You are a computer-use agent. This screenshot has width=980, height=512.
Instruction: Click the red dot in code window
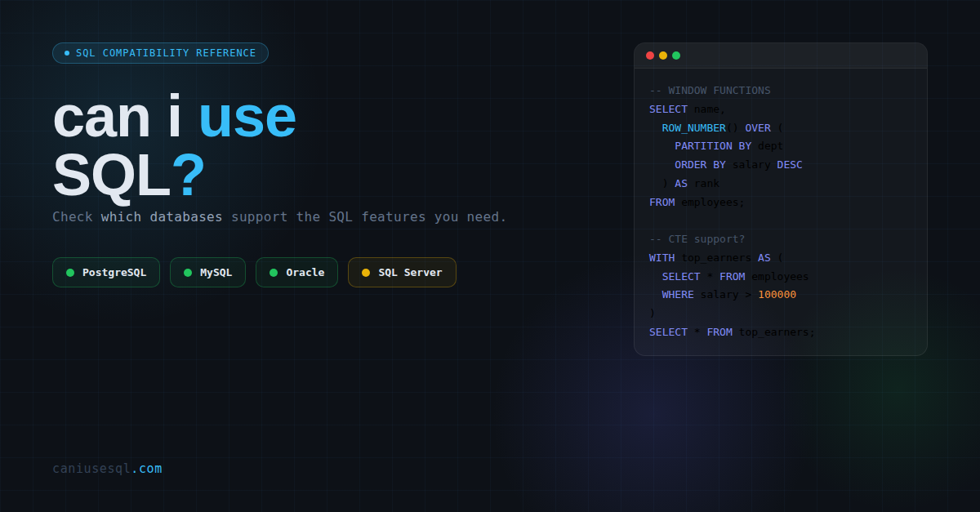[x=650, y=56]
